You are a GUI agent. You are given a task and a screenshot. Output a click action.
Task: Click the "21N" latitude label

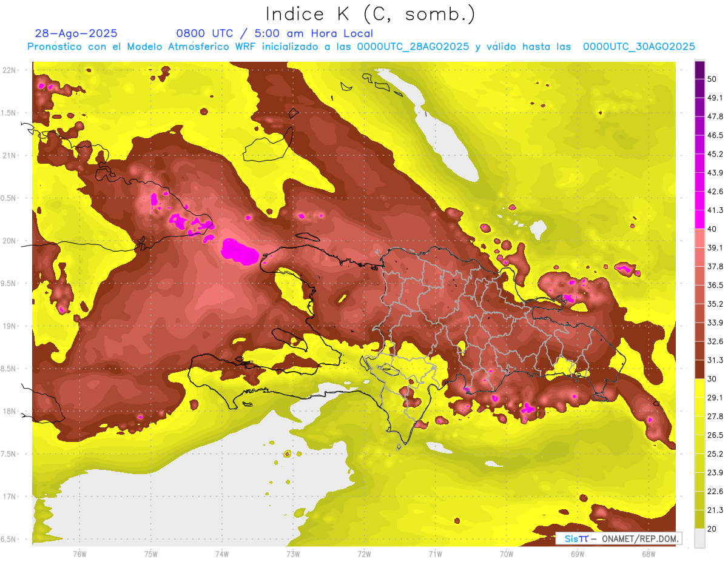click(x=10, y=155)
